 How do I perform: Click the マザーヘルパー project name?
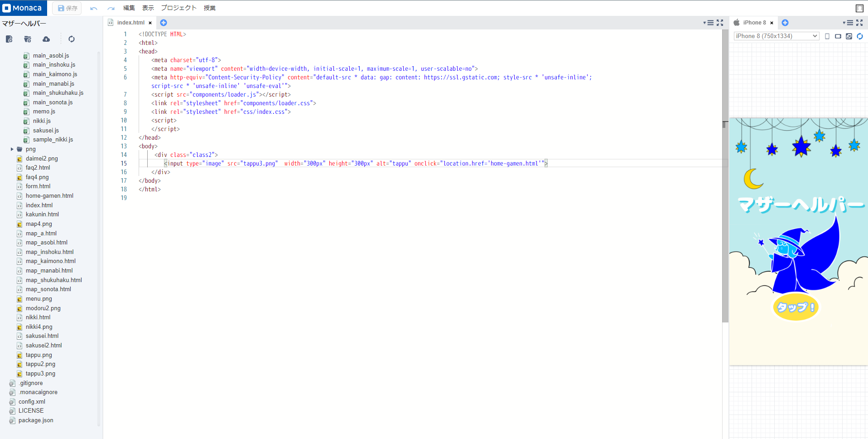[x=24, y=24]
